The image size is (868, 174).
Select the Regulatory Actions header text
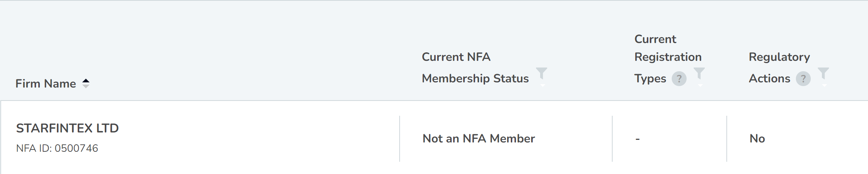779,68
